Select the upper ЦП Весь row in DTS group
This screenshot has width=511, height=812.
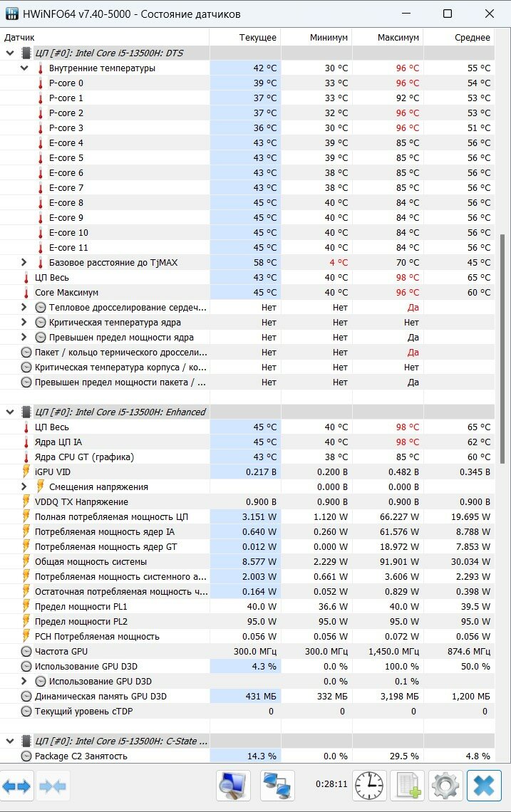[247, 278]
